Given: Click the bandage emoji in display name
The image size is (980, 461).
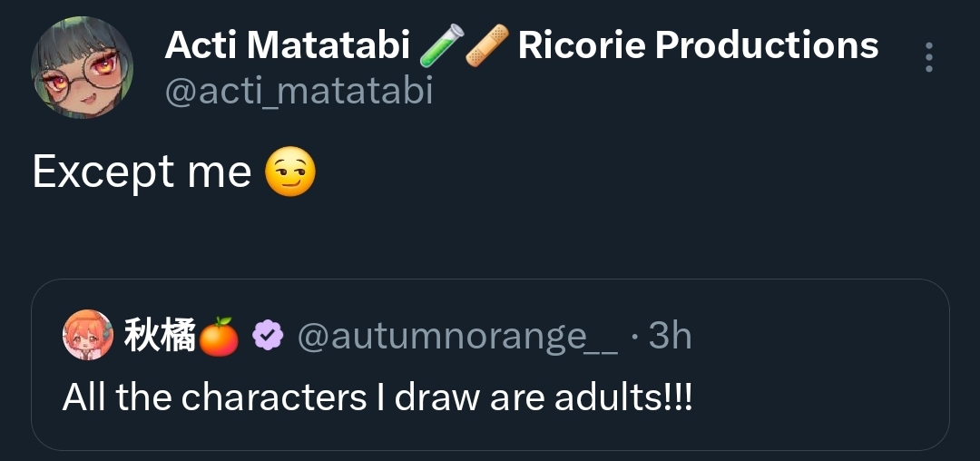Looking at the screenshot, I should pyautogui.click(x=487, y=45).
